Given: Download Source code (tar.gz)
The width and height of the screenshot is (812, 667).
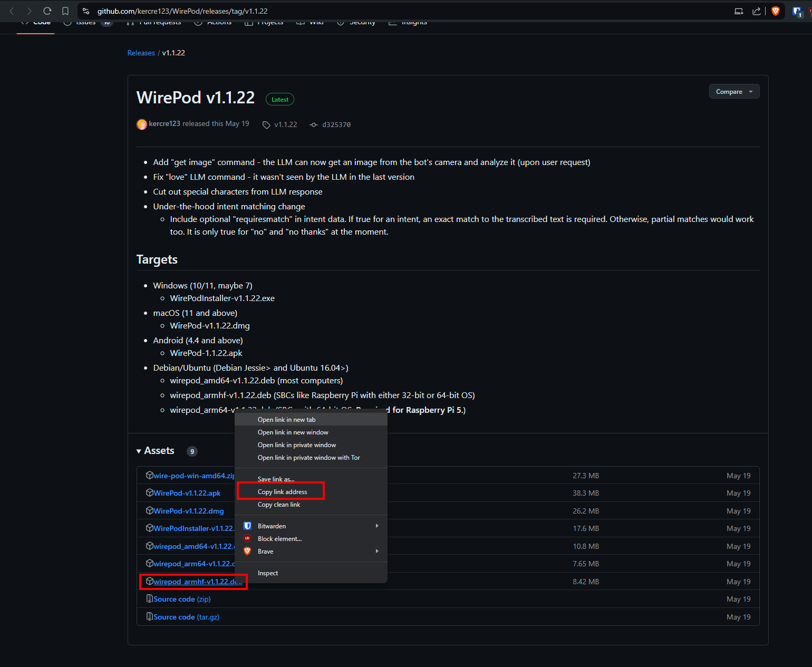Looking at the screenshot, I should coord(186,617).
